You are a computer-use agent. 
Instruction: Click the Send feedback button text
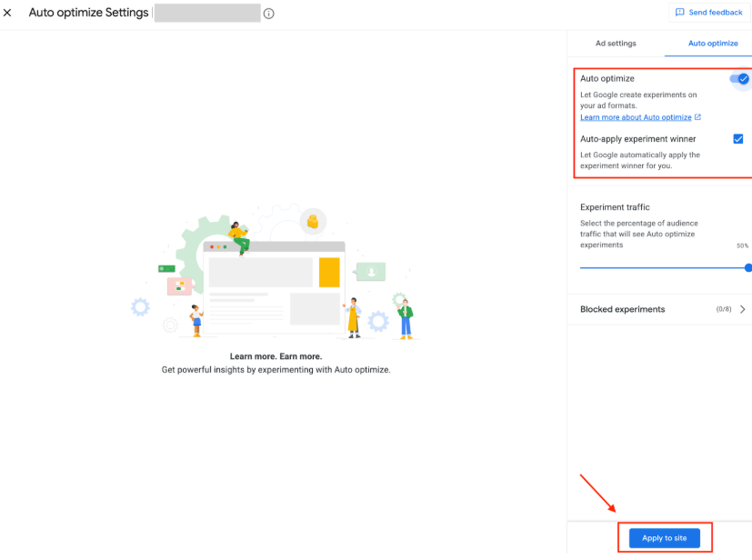(x=716, y=13)
